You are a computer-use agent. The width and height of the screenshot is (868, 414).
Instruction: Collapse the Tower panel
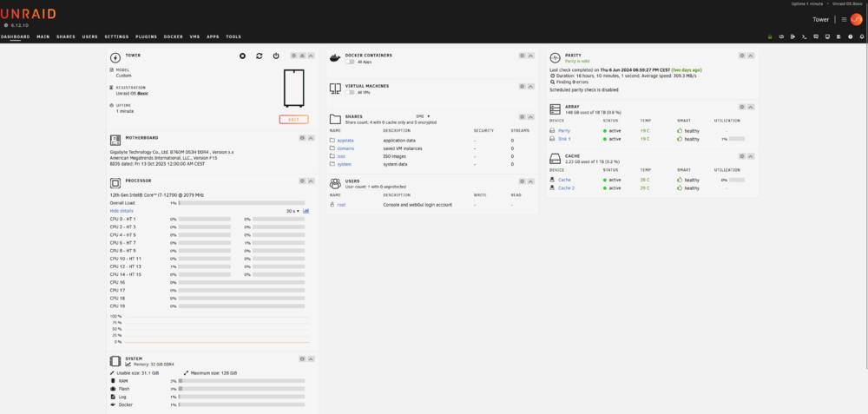[311, 56]
